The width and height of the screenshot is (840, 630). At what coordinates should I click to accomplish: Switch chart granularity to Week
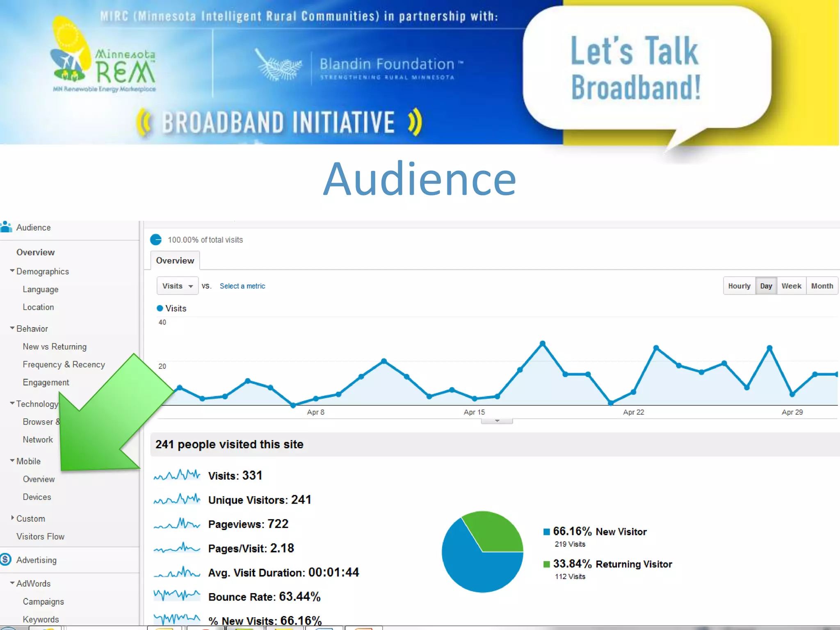[791, 286]
